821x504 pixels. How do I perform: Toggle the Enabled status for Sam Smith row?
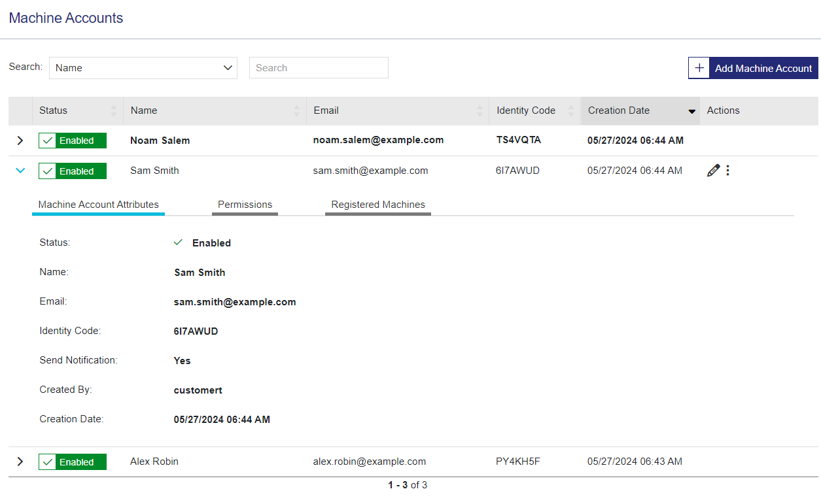(x=73, y=171)
